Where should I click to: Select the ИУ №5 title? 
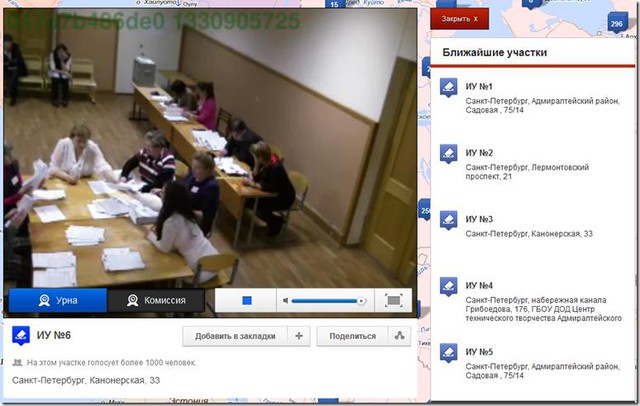point(479,352)
